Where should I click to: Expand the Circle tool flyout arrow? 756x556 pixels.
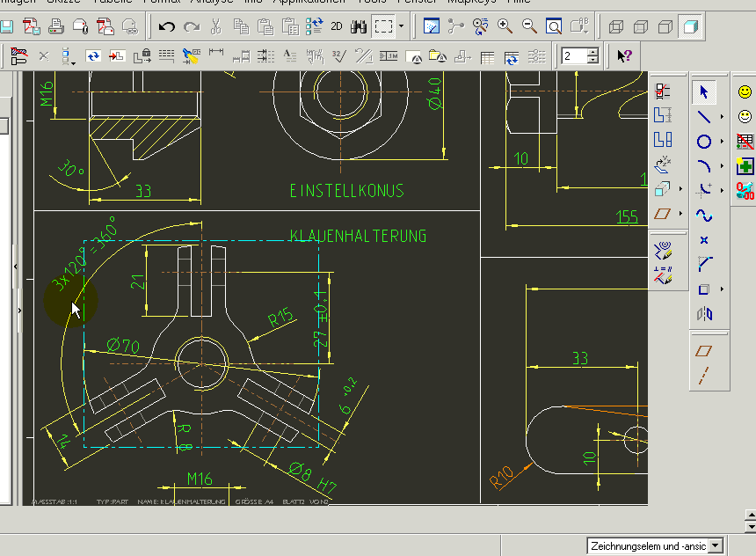coord(722,142)
